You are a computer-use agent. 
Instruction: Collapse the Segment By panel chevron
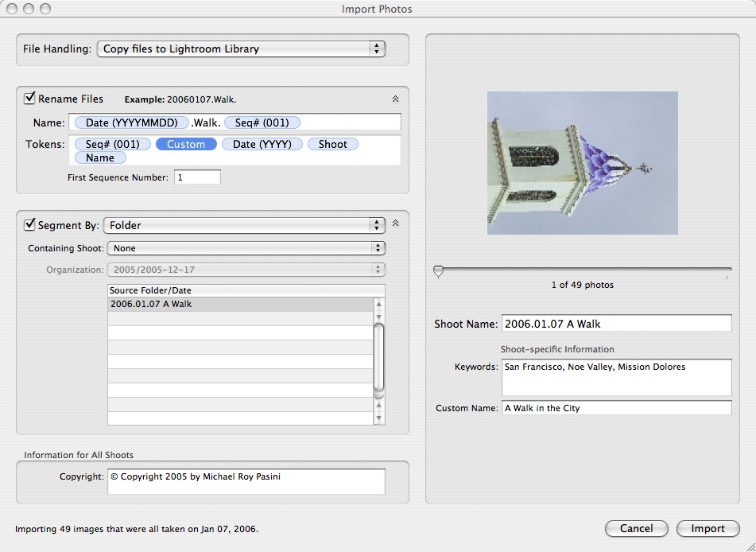click(x=395, y=224)
